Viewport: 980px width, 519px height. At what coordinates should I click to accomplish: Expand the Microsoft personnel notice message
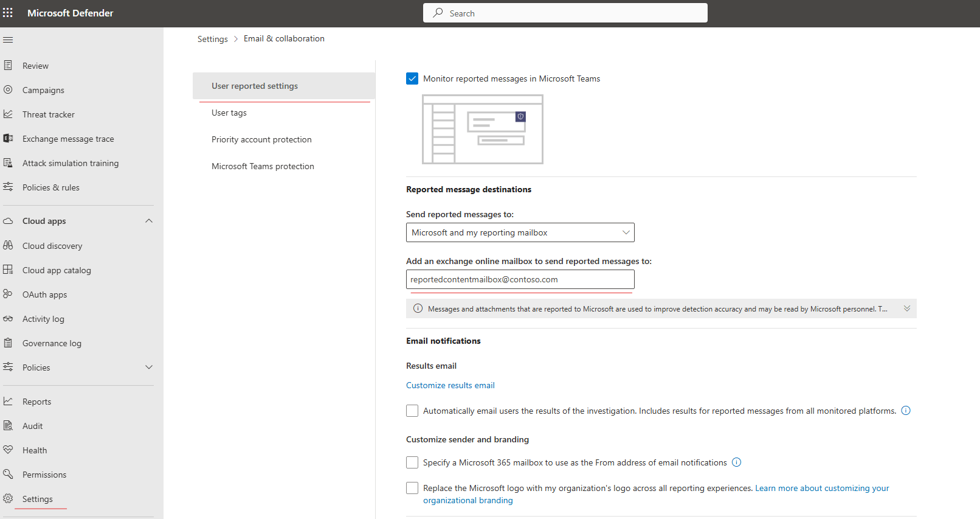point(907,308)
